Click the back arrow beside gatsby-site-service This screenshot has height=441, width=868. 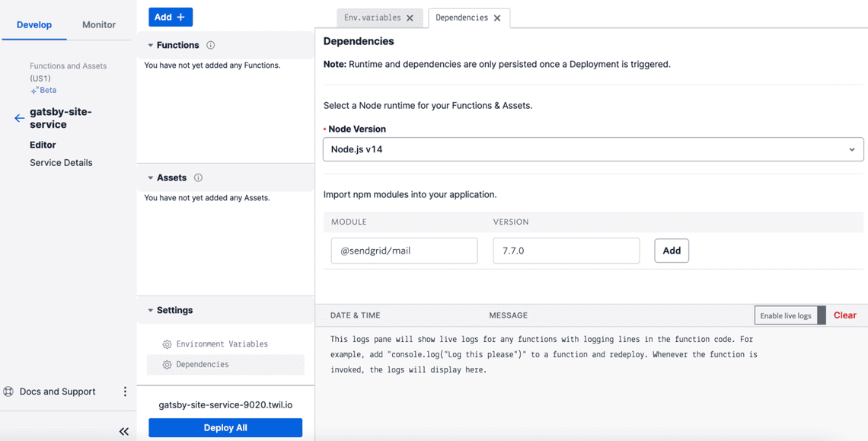tap(19, 118)
